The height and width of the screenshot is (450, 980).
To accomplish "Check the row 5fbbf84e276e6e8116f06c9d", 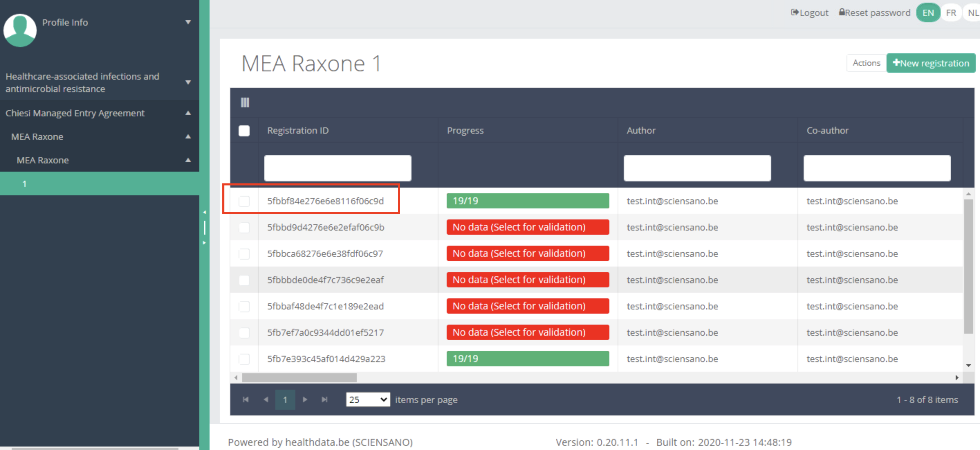I will 244,201.
